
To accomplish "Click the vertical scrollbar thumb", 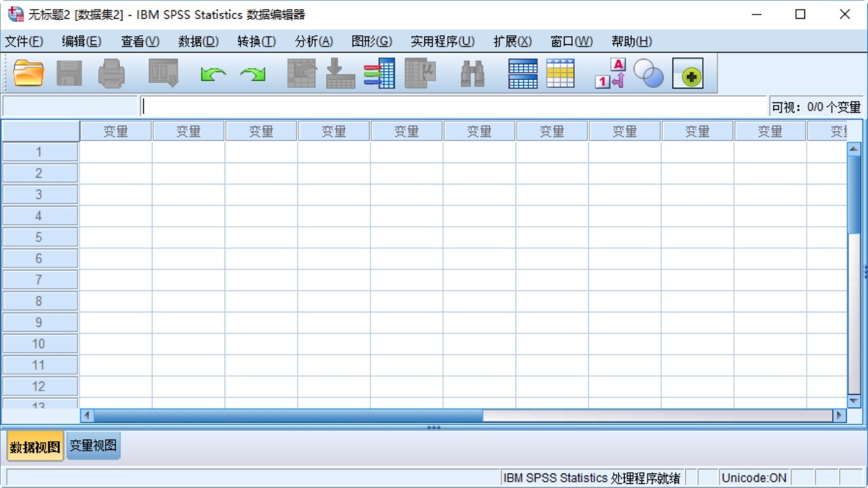I will tap(854, 195).
